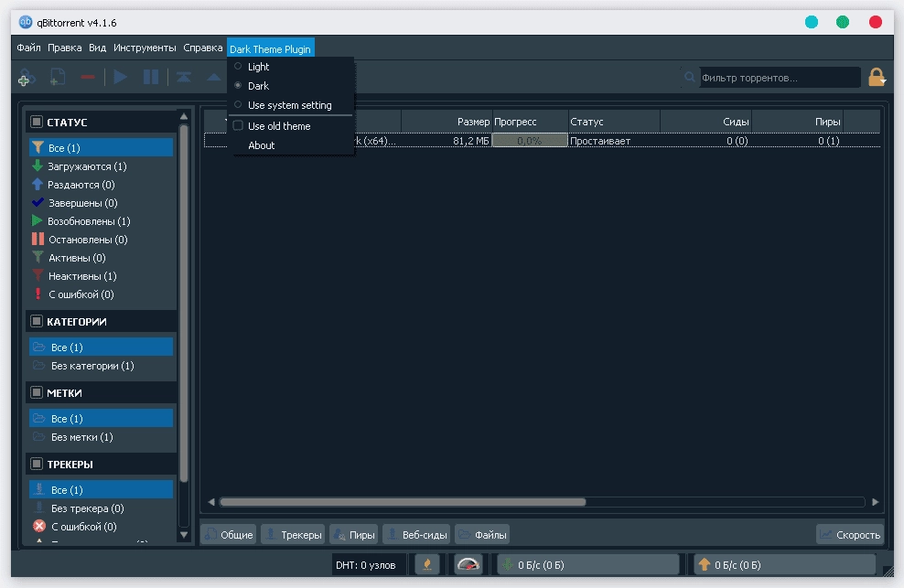Select the Активны (0) status filter
The width and height of the screenshot is (904, 588).
(102, 258)
